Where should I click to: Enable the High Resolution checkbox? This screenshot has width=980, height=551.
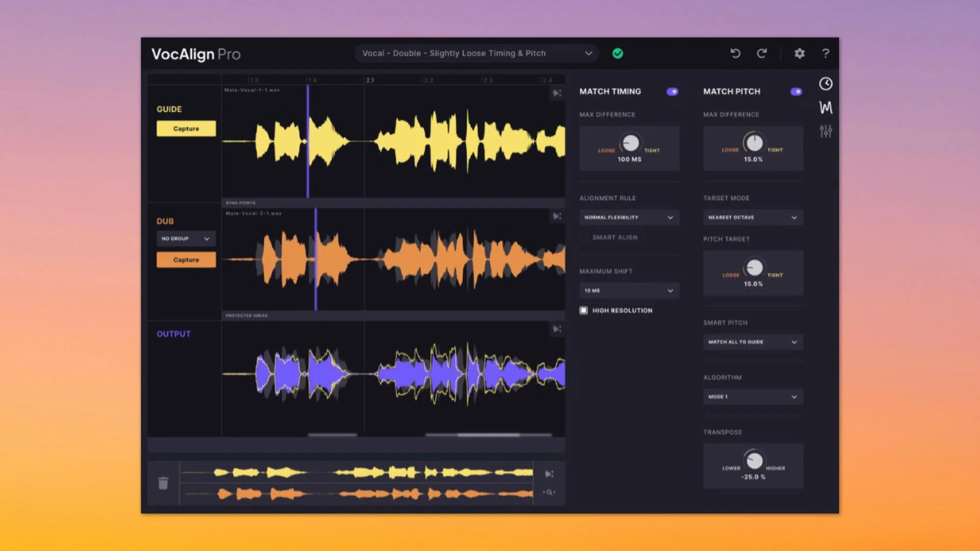(583, 310)
